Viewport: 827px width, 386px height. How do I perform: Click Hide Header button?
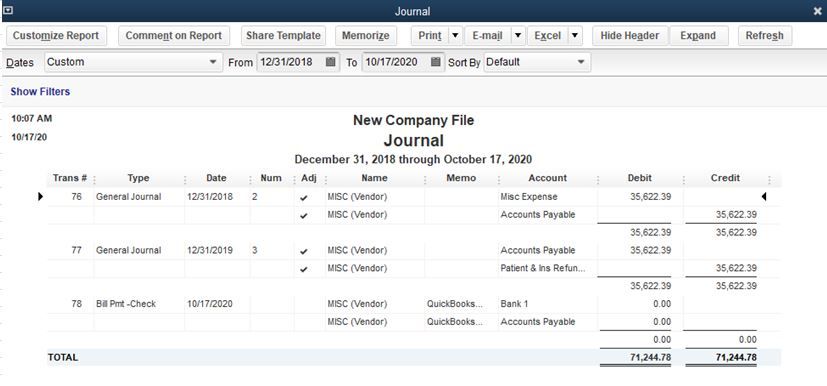coord(630,36)
